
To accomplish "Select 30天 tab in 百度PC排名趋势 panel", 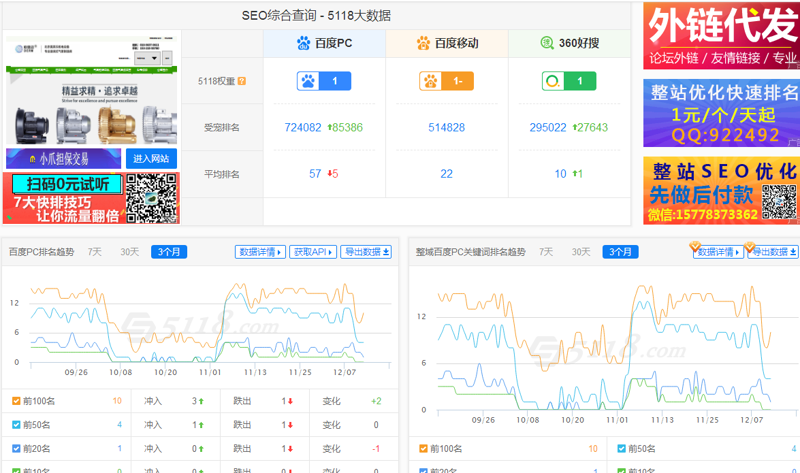I will [x=130, y=252].
